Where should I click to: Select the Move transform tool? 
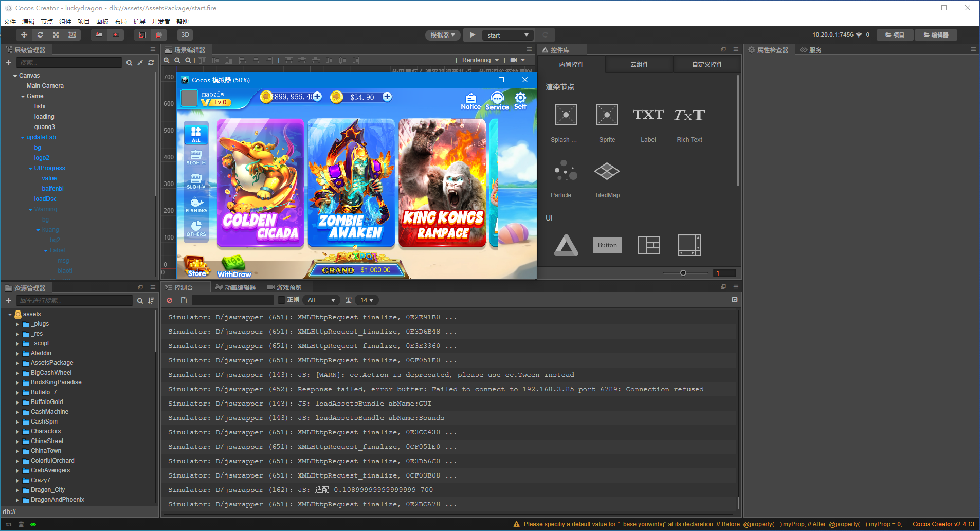(x=24, y=35)
